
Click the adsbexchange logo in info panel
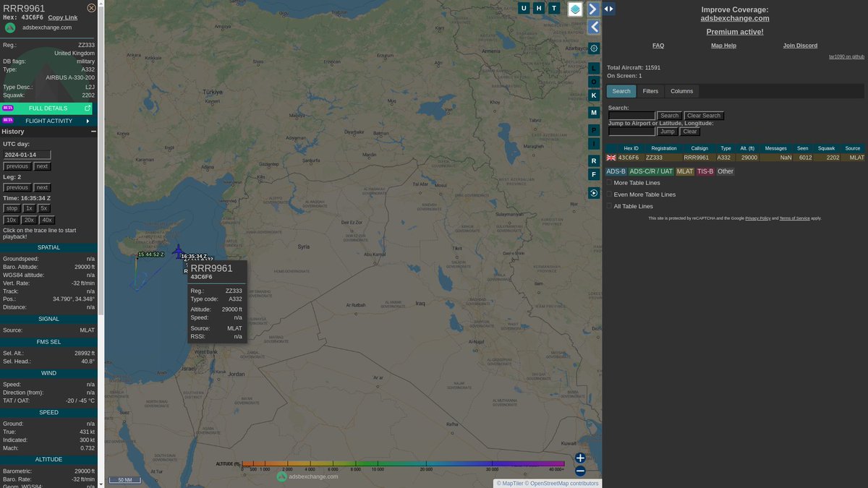(10, 27)
